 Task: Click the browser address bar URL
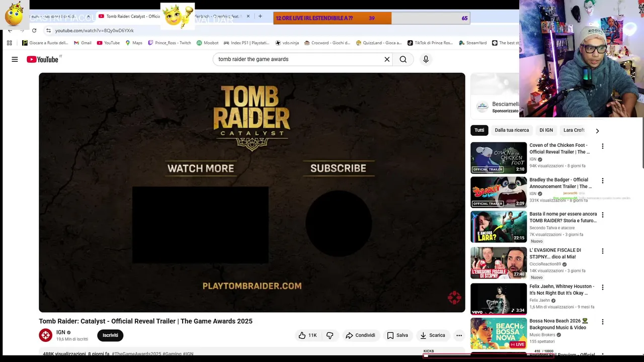(95, 30)
